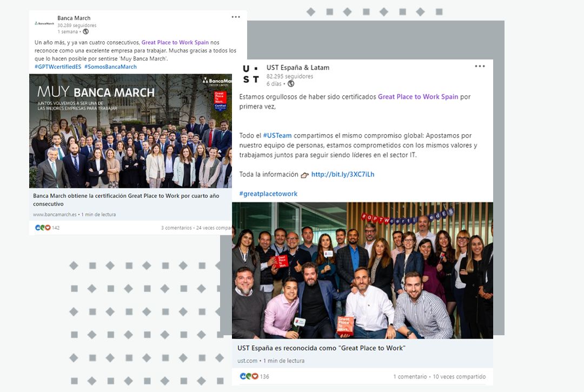584x392 pixels.
Task: Open article UST España es reconocida
Action: click(321, 348)
